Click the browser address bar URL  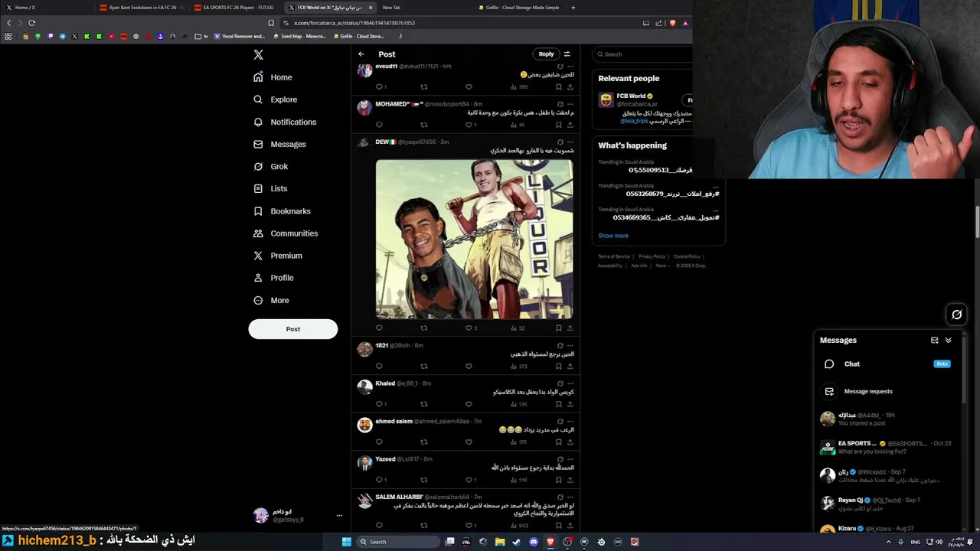point(354,23)
